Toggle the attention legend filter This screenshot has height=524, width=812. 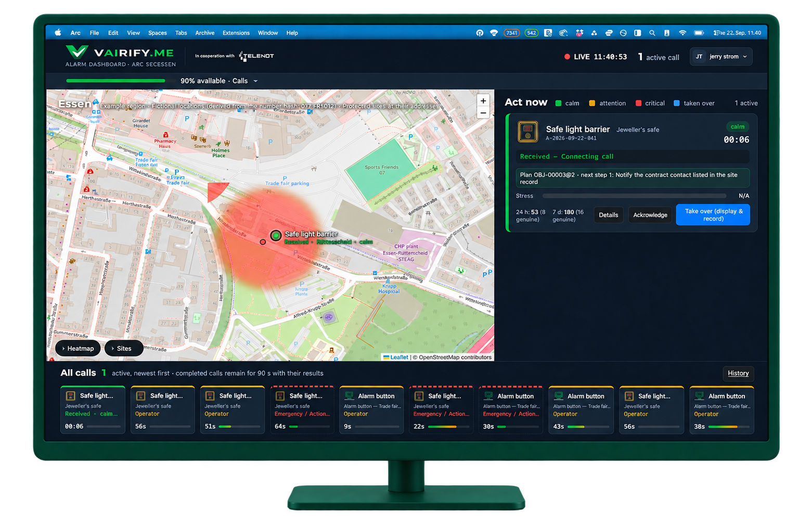[x=607, y=103]
